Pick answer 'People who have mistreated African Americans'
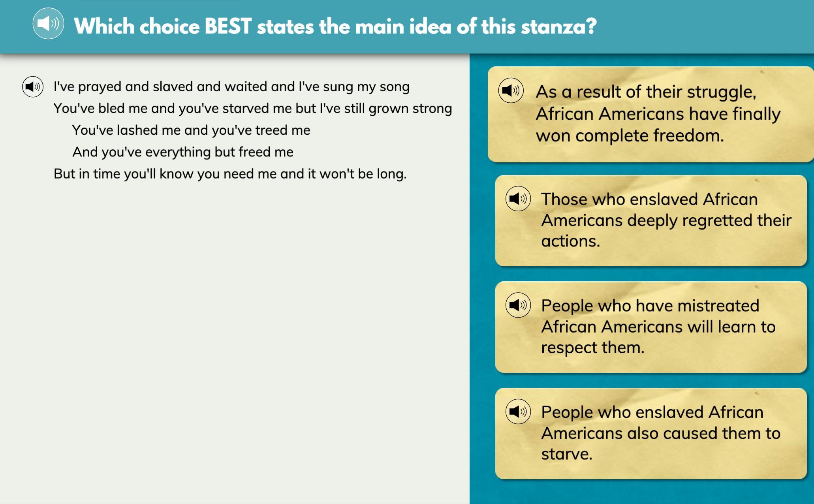This screenshot has width=814, height=504. [651, 327]
